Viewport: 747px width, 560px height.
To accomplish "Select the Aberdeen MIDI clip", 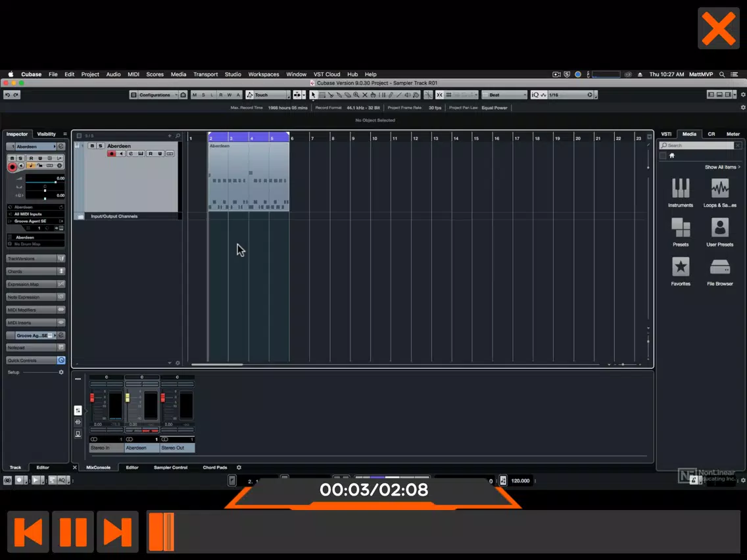I will (249, 176).
